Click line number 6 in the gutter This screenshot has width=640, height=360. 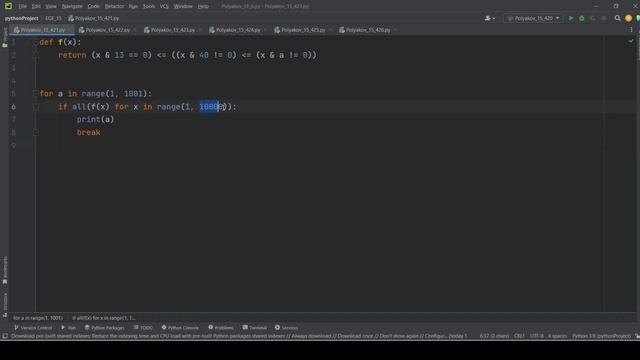13,107
